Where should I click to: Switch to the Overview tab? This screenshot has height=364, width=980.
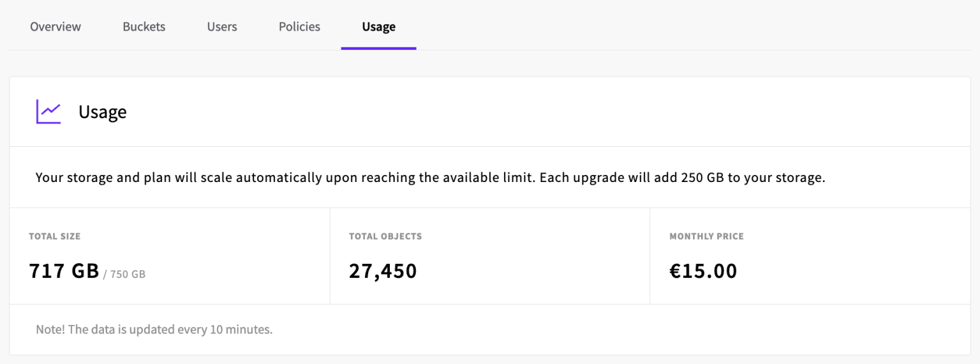point(56,27)
